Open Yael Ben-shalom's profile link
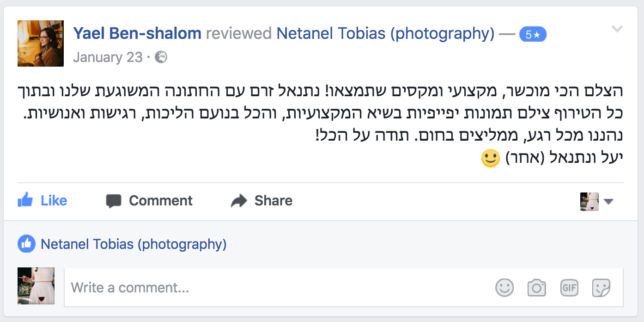Screen dimensions: 644x322 click(x=137, y=33)
